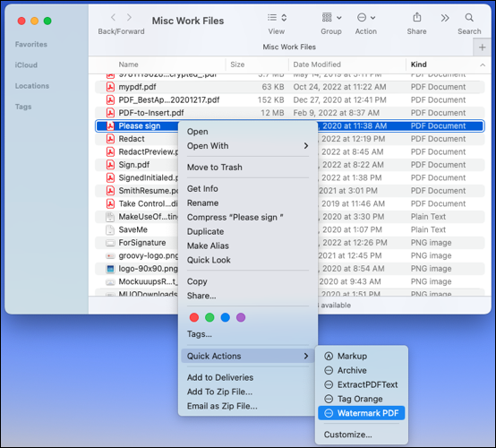Select Favorites section in sidebar
This screenshot has height=448, width=496.
tap(31, 44)
